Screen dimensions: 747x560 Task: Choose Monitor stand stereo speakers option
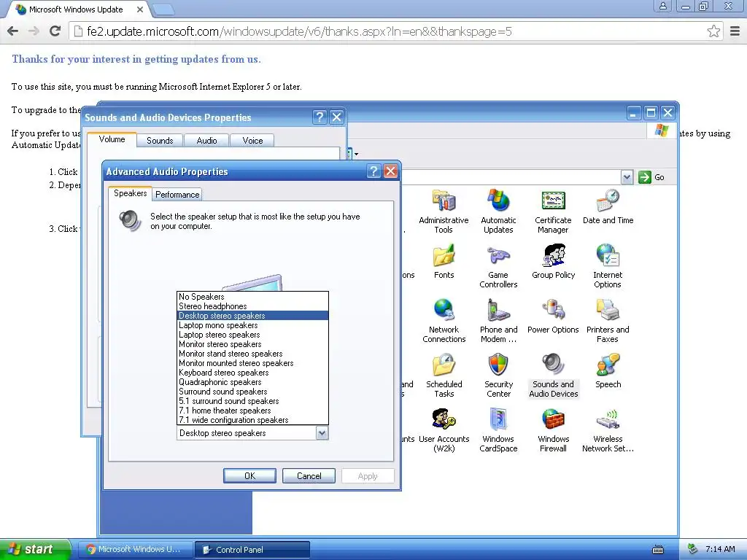(x=252, y=354)
